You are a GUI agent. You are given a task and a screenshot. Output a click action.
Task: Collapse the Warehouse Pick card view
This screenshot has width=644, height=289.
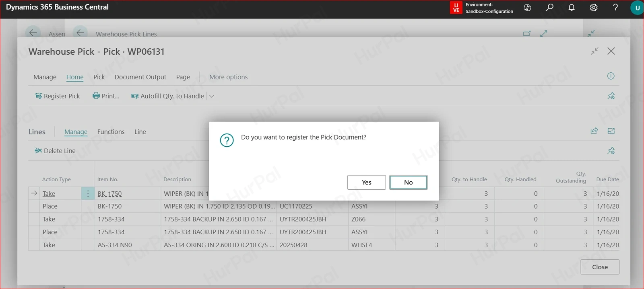point(594,51)
